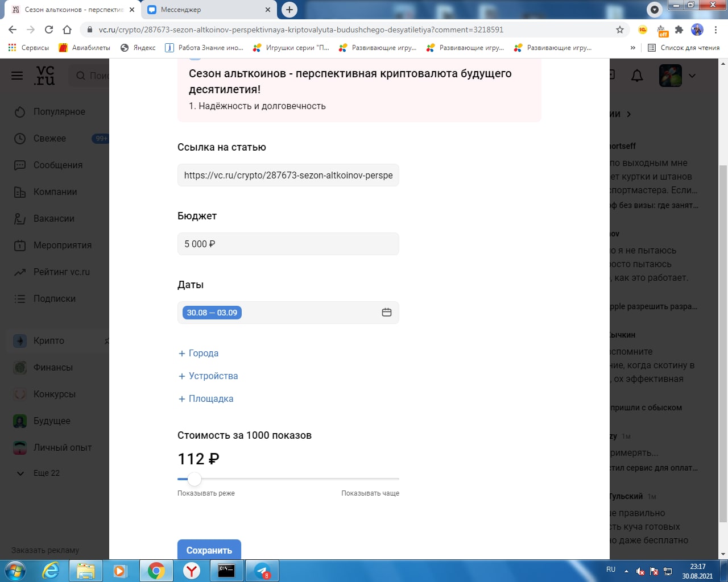Open the hamburger menu on vc.ru
The image size is (728, 582).
(x=17, y=76)
